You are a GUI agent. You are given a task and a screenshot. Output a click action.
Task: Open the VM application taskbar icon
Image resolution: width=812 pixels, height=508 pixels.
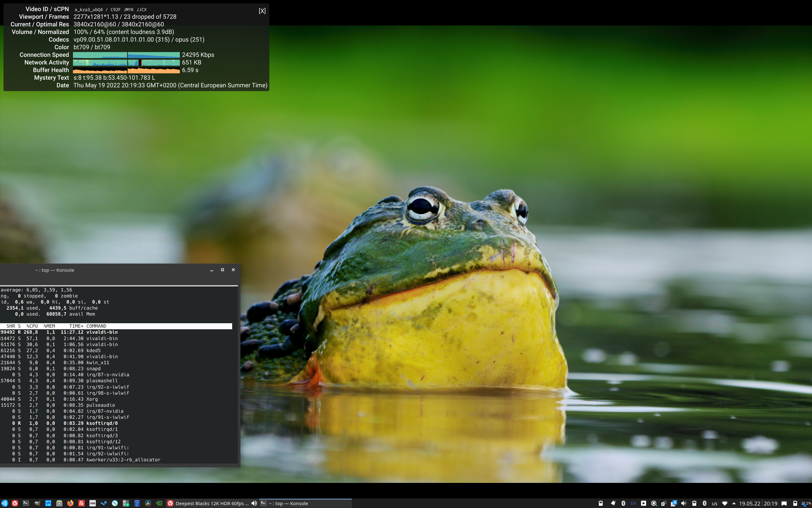[x=93, y=503]
